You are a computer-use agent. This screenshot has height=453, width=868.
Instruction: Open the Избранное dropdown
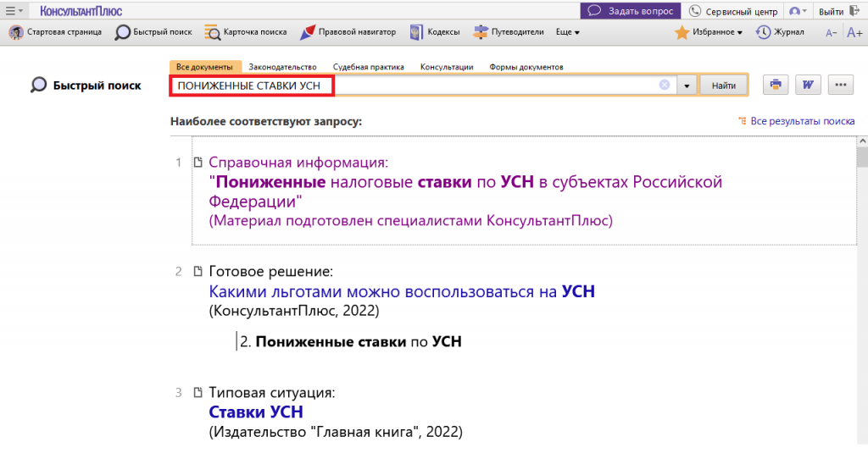pos(708,32)
